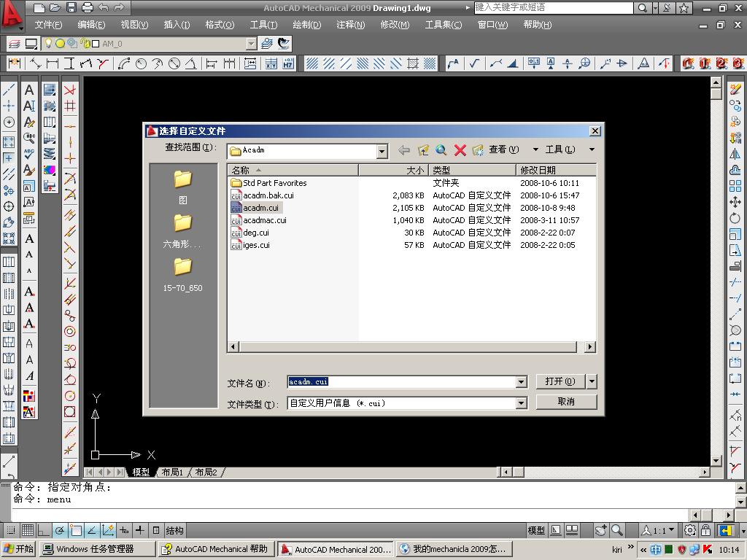Click the file list horizontal scrollbar

click(411, 346)
